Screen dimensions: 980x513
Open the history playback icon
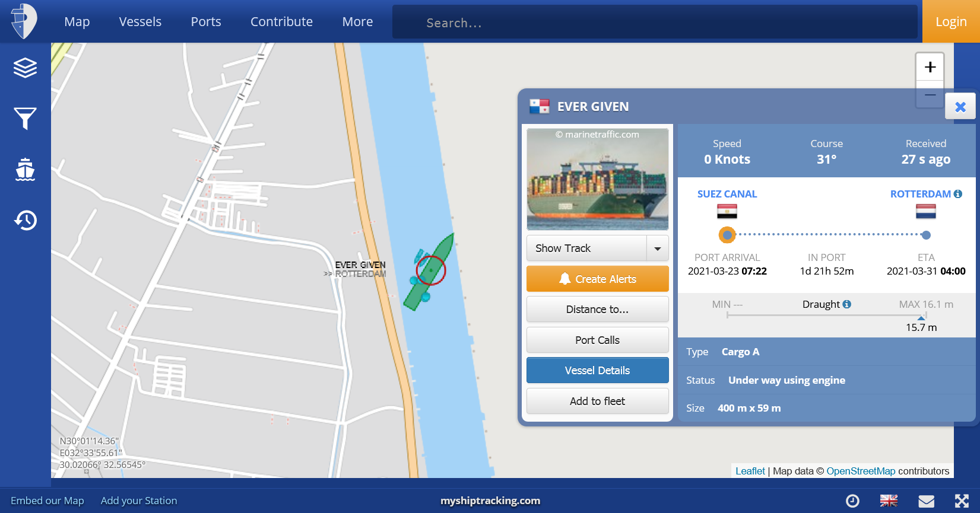click(x=25, y=221)
